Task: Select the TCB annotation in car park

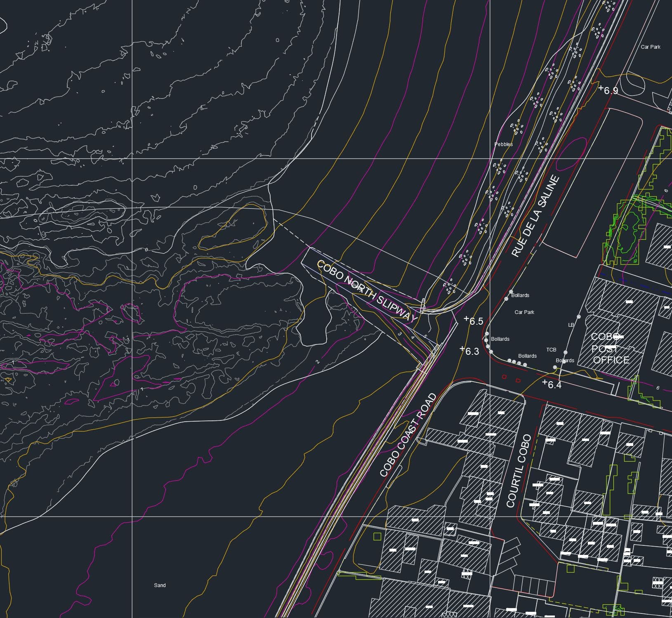Action: [x=551, y=350]
